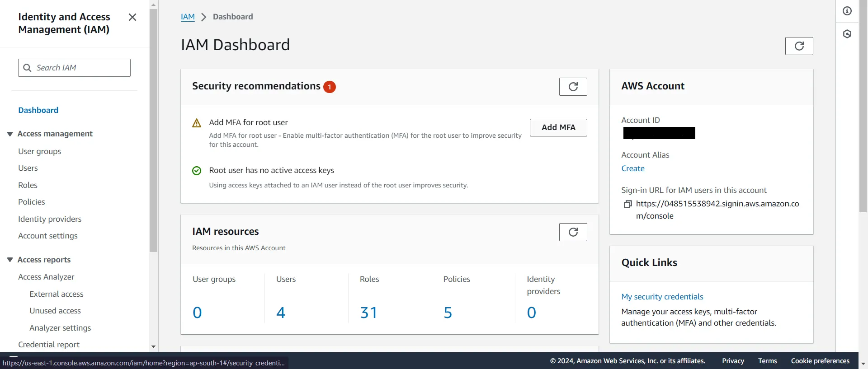Refresh the IAM resources panel
Image resolution: width=868 pixels, height=369 pixels.
tap(573, 232)
